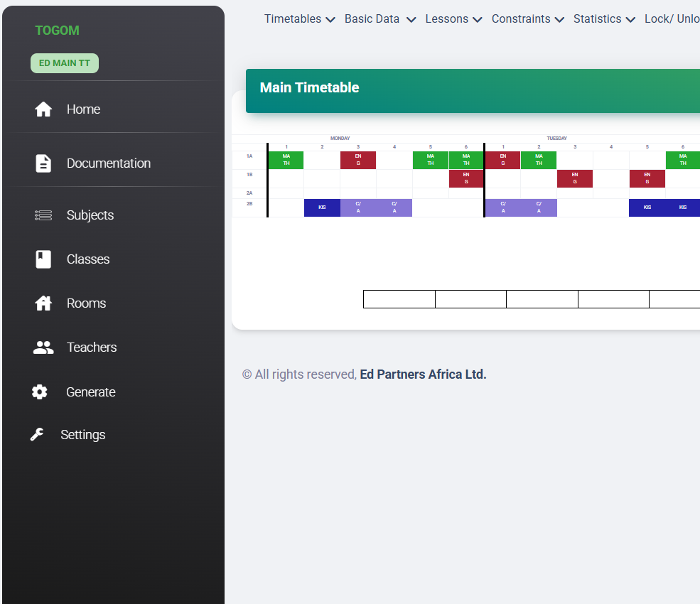
Task: Select the red ENG cell for class 1B
Action: (465, 178)
